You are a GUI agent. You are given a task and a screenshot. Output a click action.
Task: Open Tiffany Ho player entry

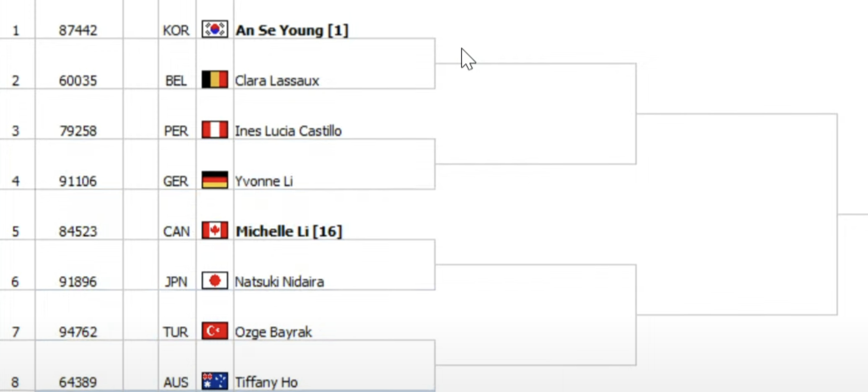(266, 382)
